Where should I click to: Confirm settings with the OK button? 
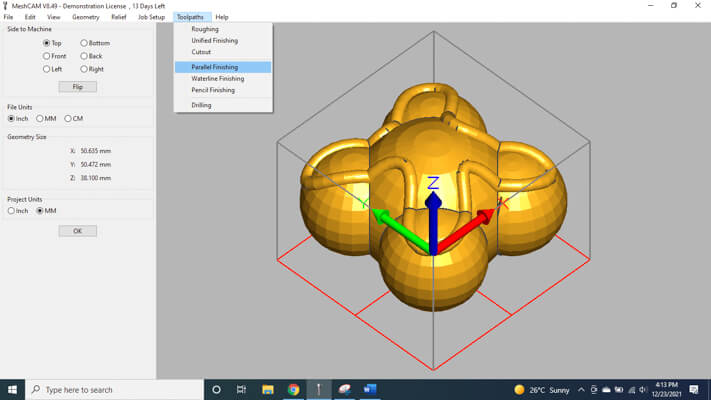click(x=77, y=231)
